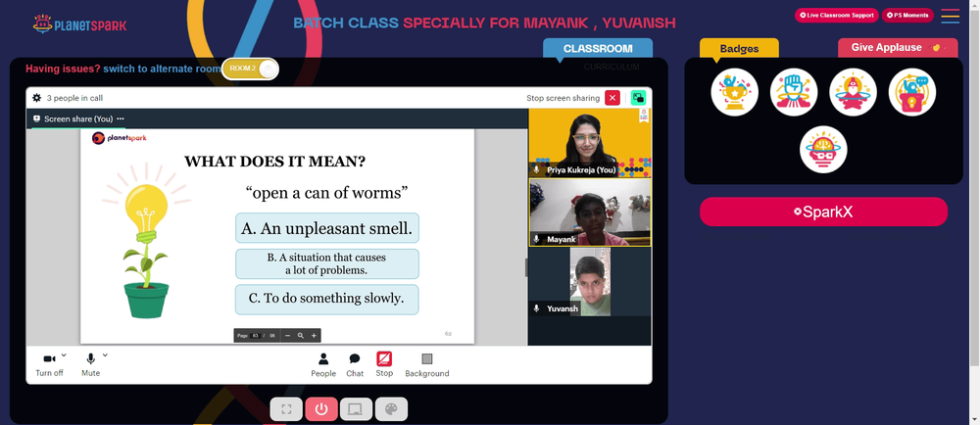980x425 pixels.
Task: Click the PDF page number field
Action: tap(256, 336)
